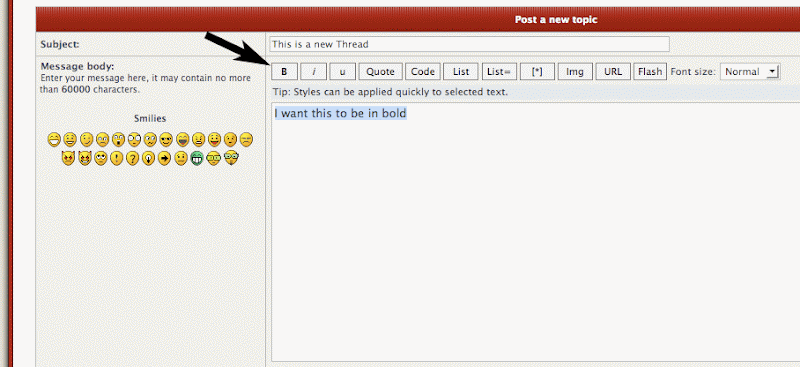
Task: Click the Subject text field
Action: pyautogui.click(x=469, y=44)
